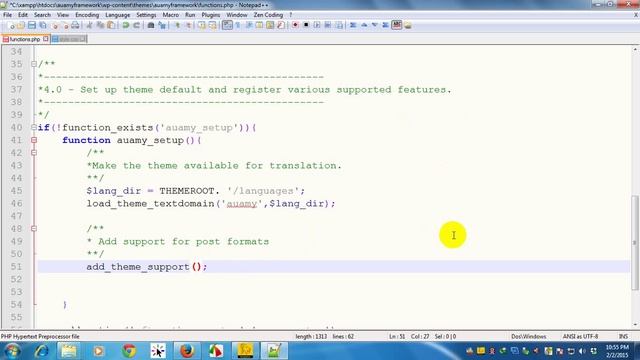Collapse the comment fold at line 48
640x360 pixels.
point(34,229)
